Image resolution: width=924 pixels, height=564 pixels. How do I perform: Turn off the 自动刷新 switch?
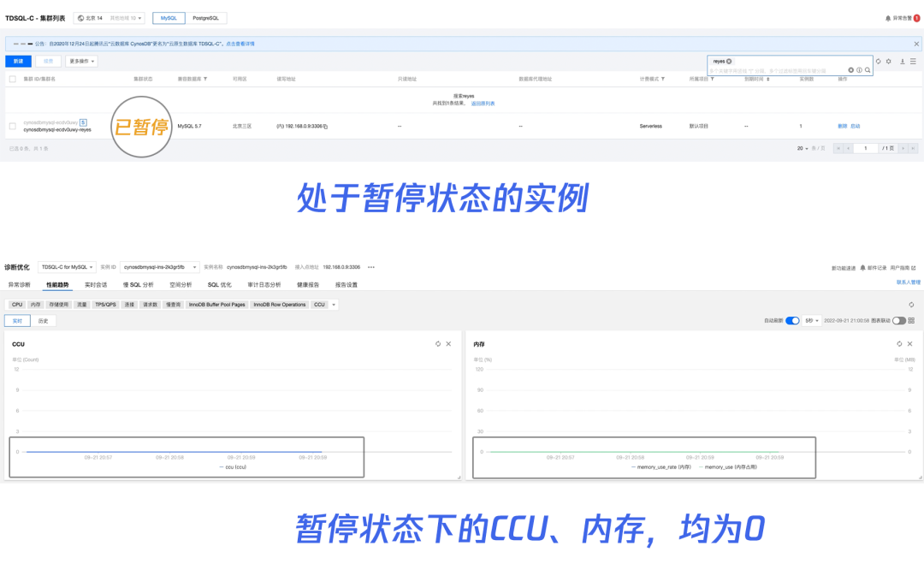click(792, 321)
